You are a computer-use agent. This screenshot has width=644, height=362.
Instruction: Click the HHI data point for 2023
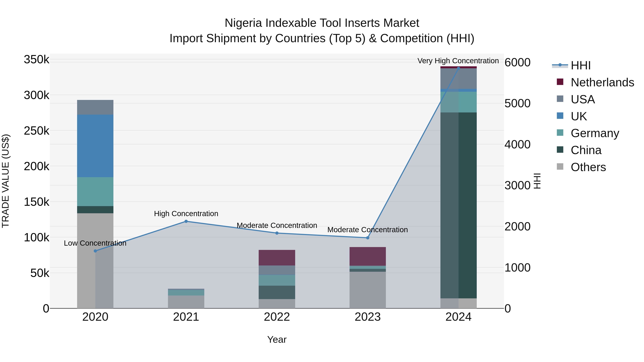tap(368, 238)
